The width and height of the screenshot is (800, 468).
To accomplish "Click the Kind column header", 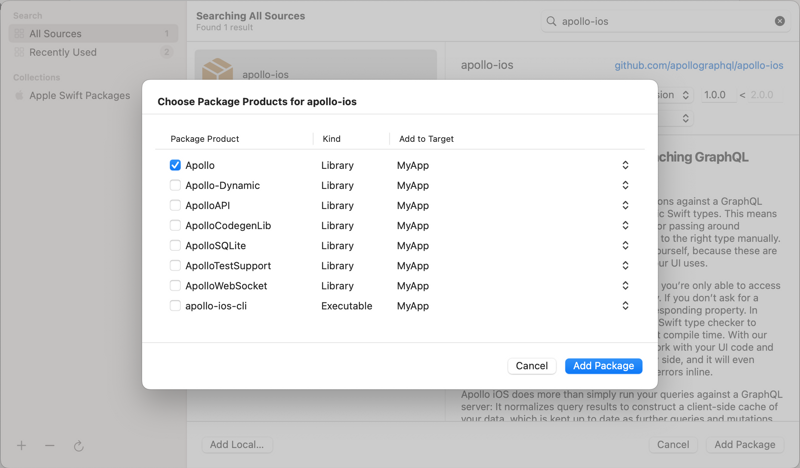I will tap(331, 139).
